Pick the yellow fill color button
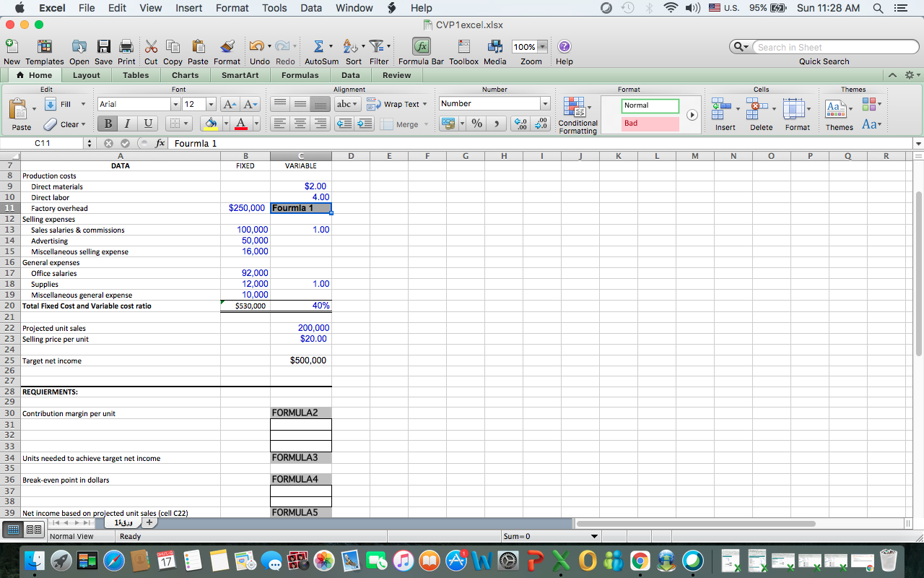The image size is (924, 578). click(211, 124)
